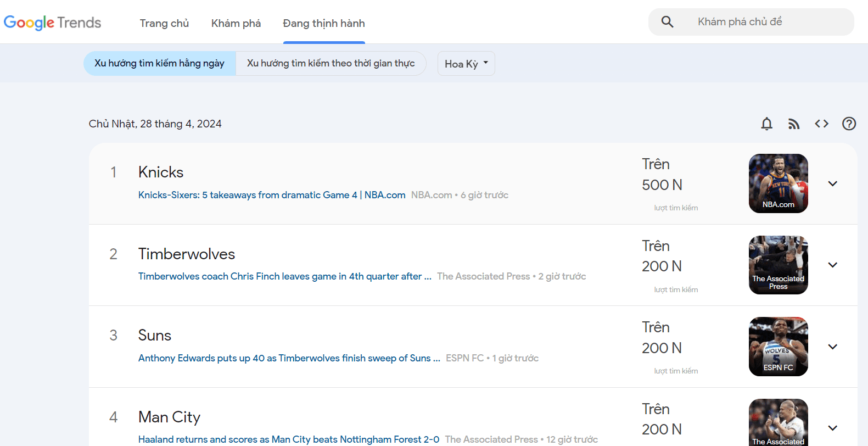
Task: Click the Google Trends logo
Action: [x=52, y=23]
